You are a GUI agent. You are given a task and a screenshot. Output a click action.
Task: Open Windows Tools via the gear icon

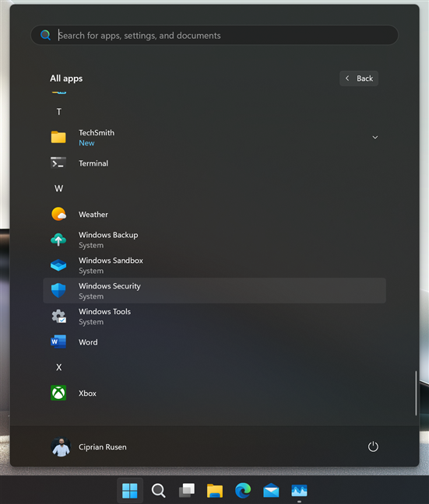click(58, 317)
